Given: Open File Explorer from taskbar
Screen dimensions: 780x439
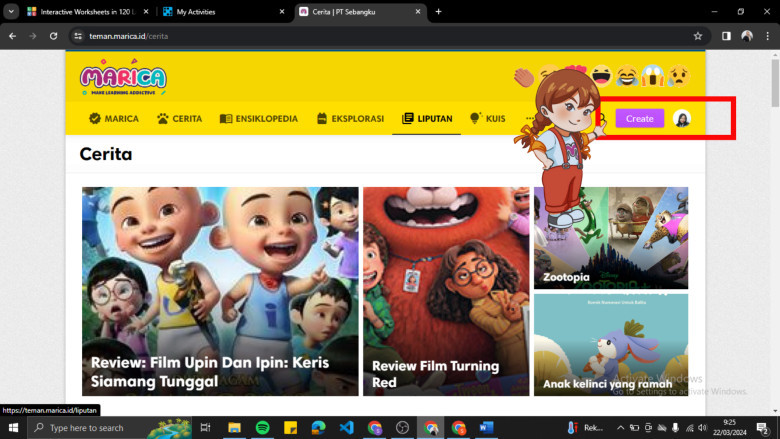Looking at the screenshot, I should tap(234, 428).
